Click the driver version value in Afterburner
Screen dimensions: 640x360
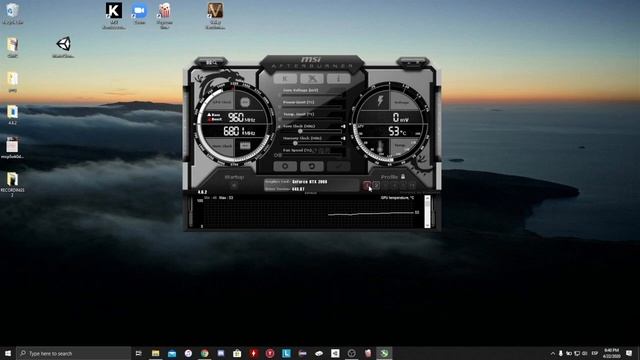coord(298,189)
